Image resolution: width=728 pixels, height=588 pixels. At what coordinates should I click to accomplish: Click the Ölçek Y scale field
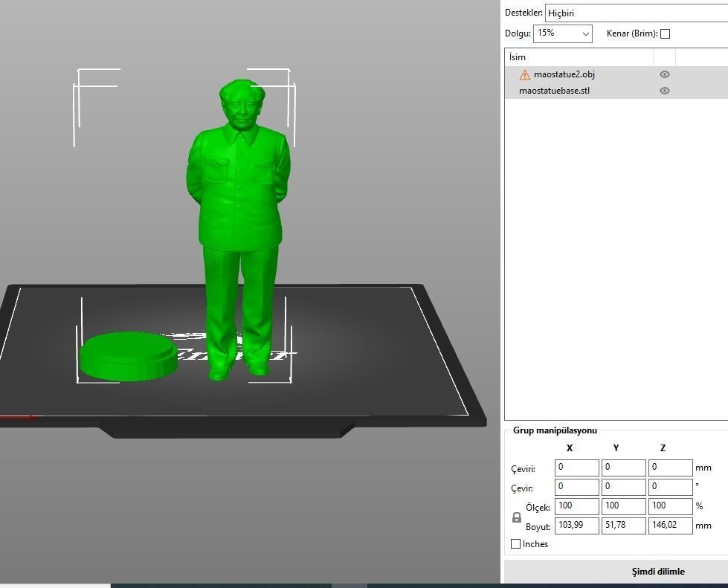(x=624, y=506)
